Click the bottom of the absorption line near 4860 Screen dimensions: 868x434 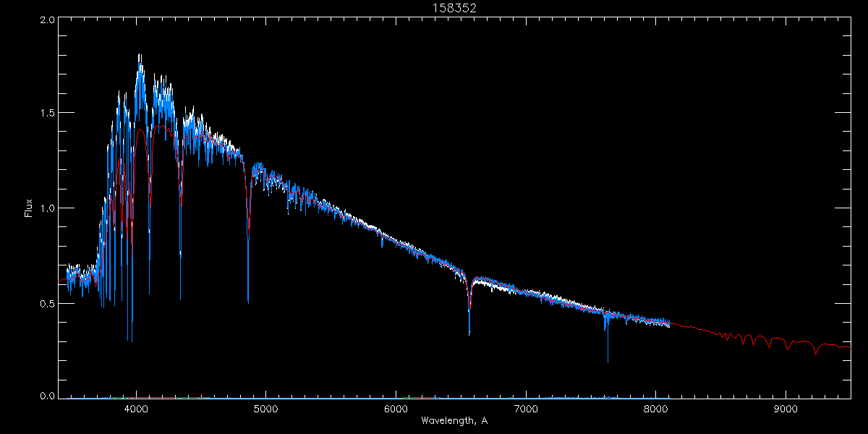coord(248,302)
